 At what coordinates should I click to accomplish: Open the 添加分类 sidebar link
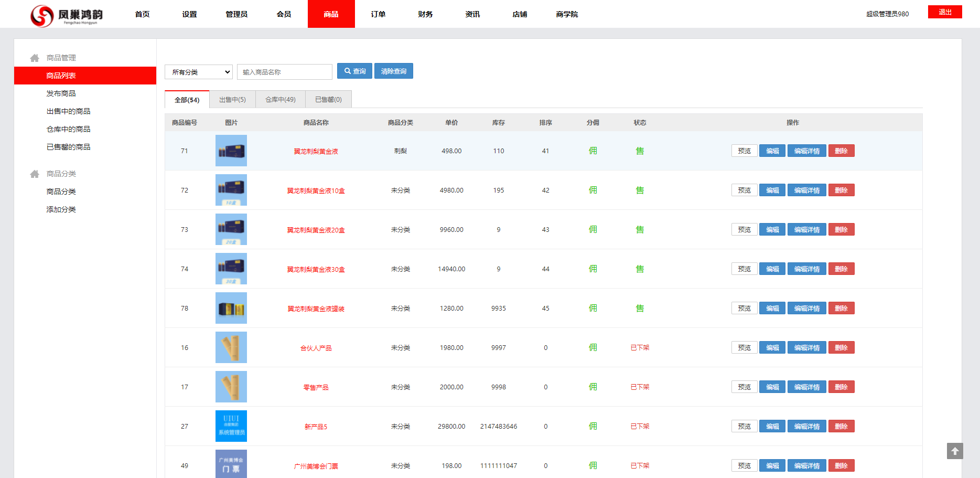coord(61,209)
